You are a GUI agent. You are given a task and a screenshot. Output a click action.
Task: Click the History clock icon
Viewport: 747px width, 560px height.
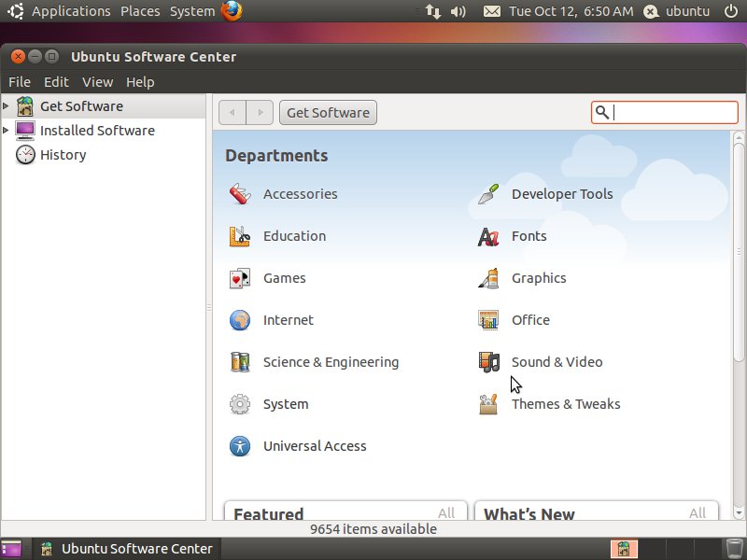pyautogui.click(x=25, y=155)
